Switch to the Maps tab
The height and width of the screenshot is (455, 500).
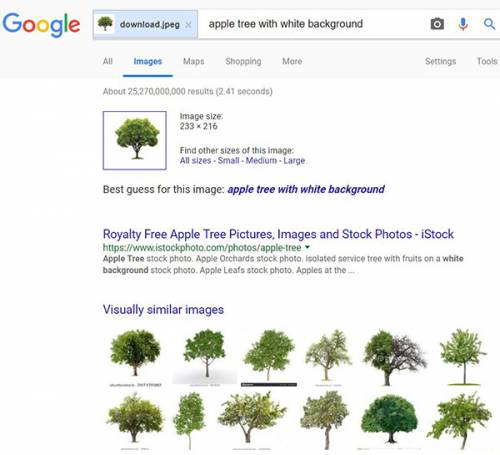tap(194, 61)
